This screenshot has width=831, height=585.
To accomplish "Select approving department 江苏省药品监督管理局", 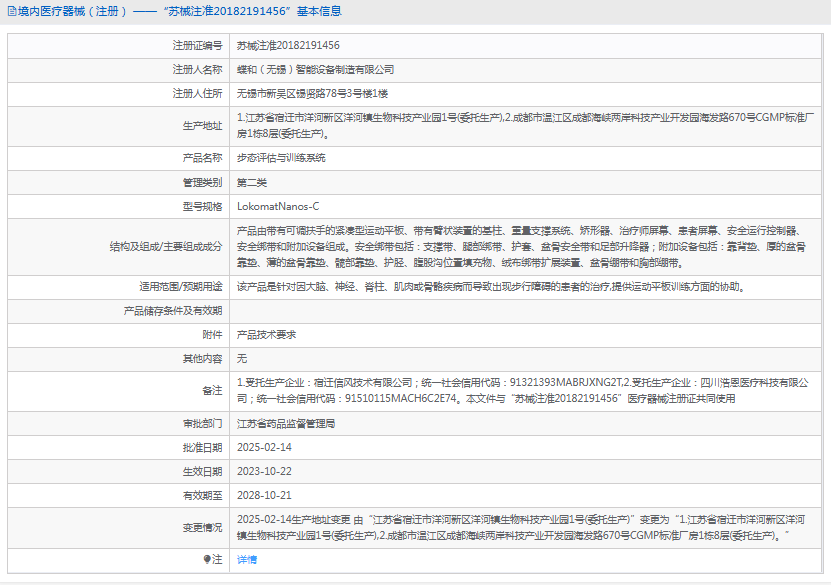I will (286, 424).
